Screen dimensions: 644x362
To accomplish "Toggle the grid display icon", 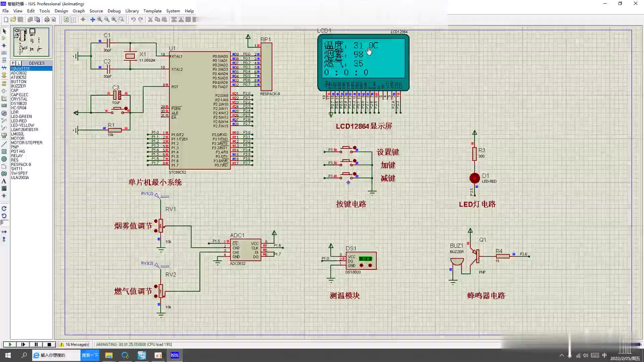I will pyautogui.click(x=73, y=19).
